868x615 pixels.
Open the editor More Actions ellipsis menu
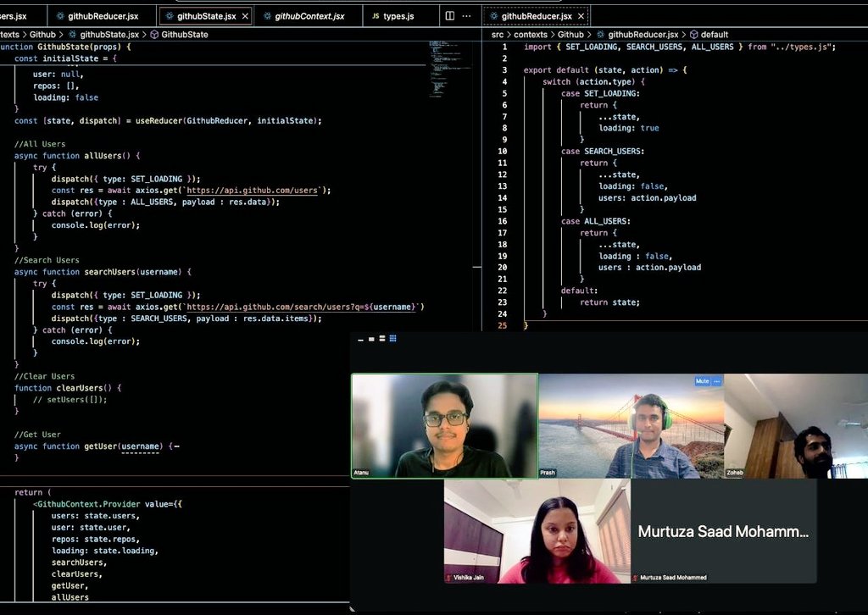coord(467,16)
